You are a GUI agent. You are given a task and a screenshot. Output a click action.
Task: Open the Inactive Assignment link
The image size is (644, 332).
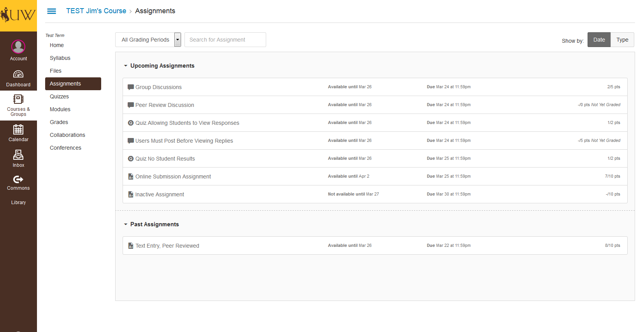160,194
